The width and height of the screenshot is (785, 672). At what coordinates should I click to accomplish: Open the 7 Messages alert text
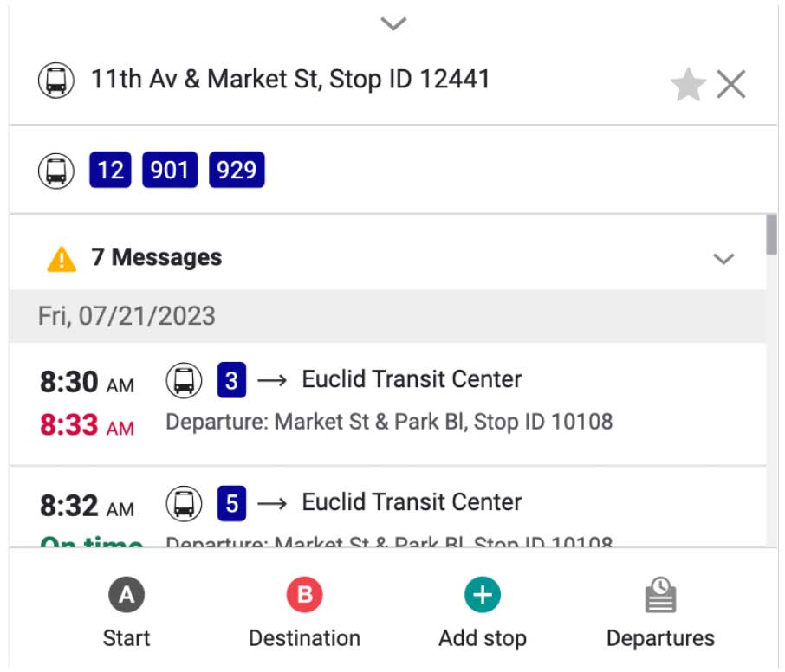156,257
